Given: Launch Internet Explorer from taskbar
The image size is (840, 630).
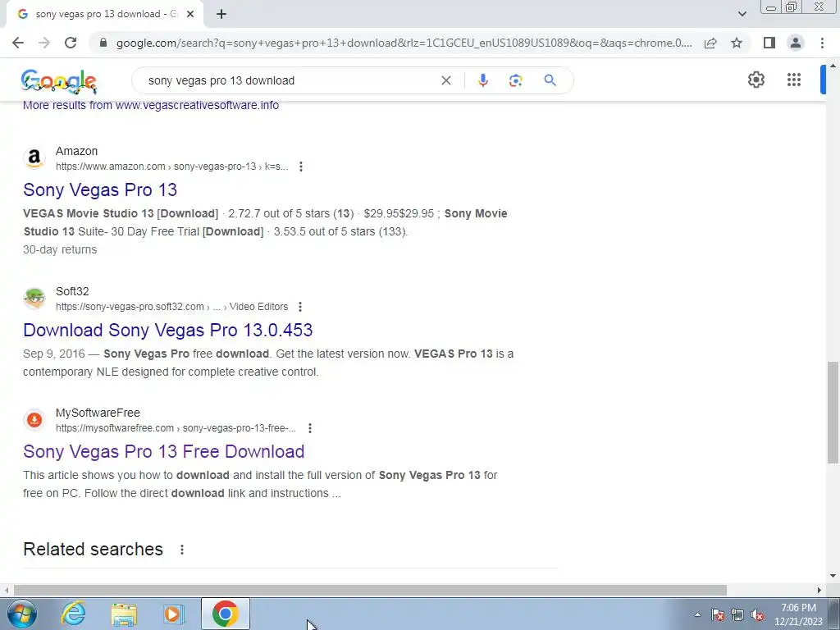Looking at the screenshot, I should 73,614.
